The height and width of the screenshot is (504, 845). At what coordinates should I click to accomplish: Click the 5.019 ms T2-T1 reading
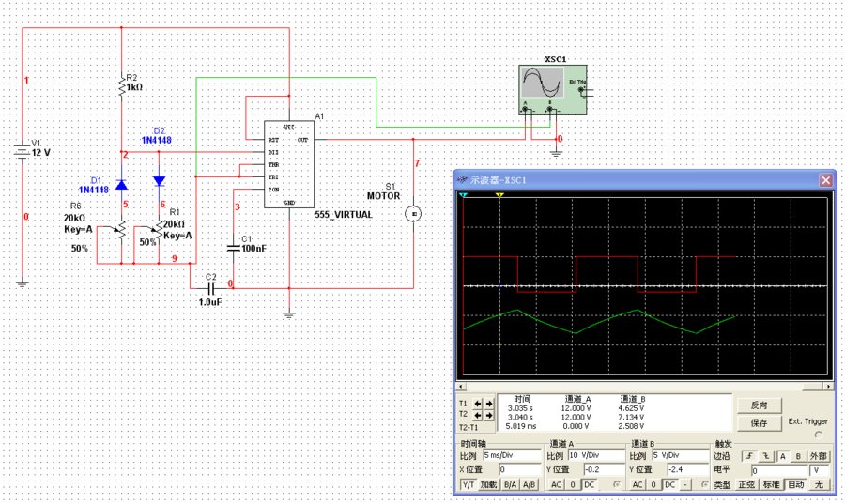coord(521,426)
